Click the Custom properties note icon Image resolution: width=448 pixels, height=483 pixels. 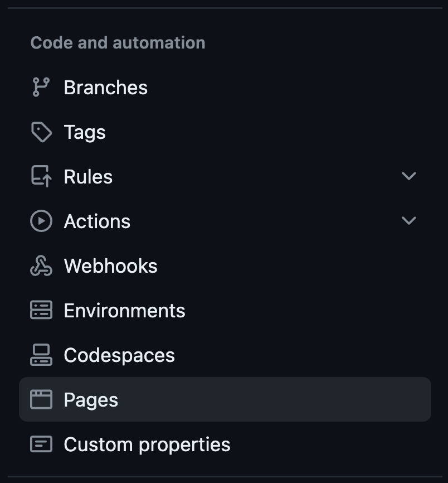click(x=41, y=445)
